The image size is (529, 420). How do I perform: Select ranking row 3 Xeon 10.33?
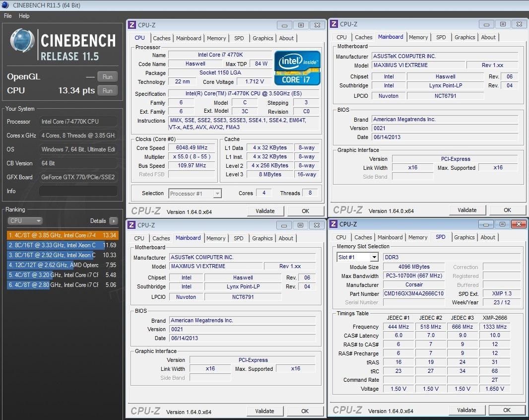pyautogui.click(x=63, y=255)
